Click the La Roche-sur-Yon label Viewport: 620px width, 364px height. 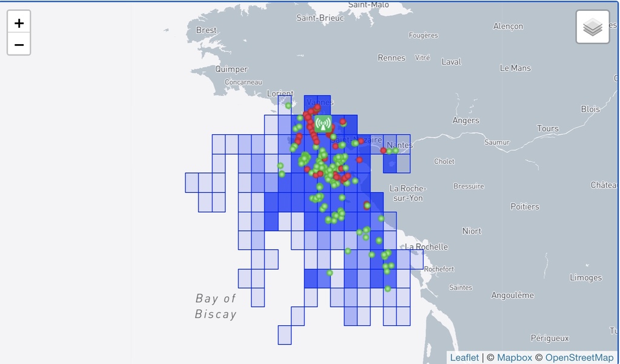click(x=407, y=193)
